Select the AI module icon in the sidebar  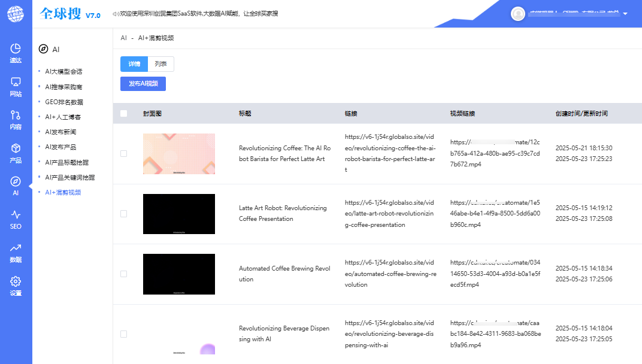coord(16,184)
